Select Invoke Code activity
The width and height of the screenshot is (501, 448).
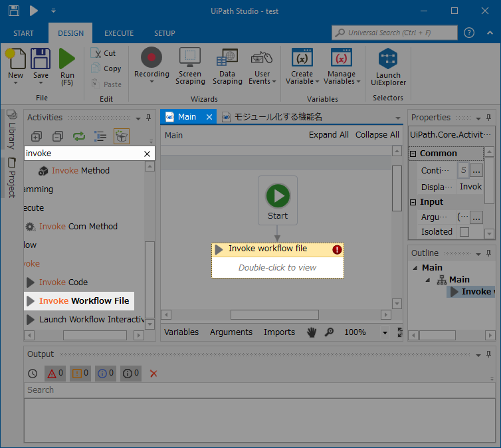coord(57,282)
